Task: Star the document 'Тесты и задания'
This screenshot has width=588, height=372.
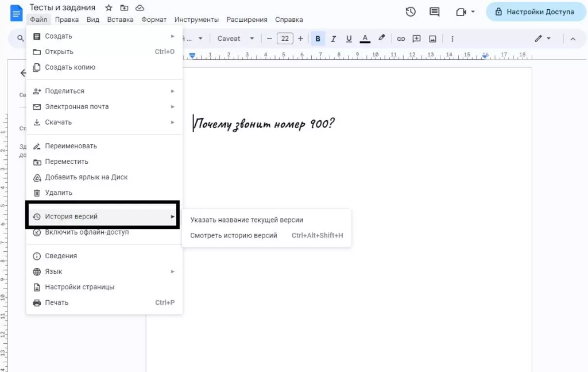Action: (x=107, y=7)
